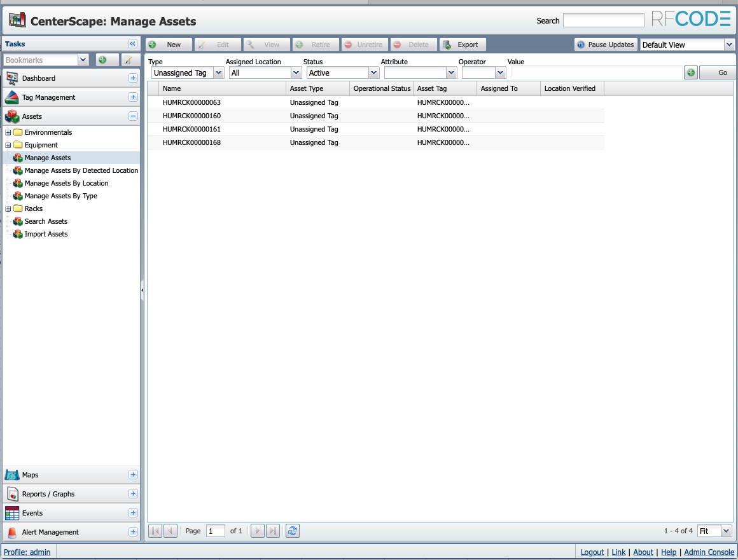The image size is (738, 560).
Task: Click the Manage Assets By Detected Location icon
Action: tap(18, 170)
